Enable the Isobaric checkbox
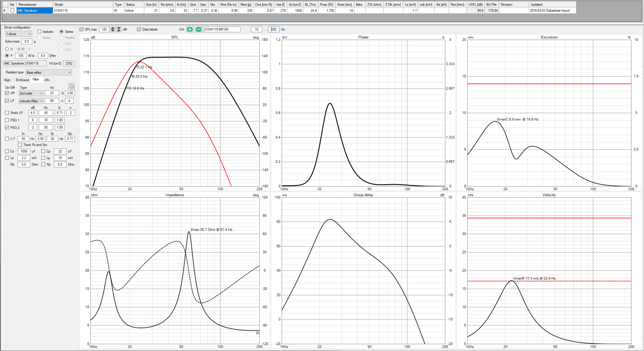 pyautogui.click(x=40, y=31)
